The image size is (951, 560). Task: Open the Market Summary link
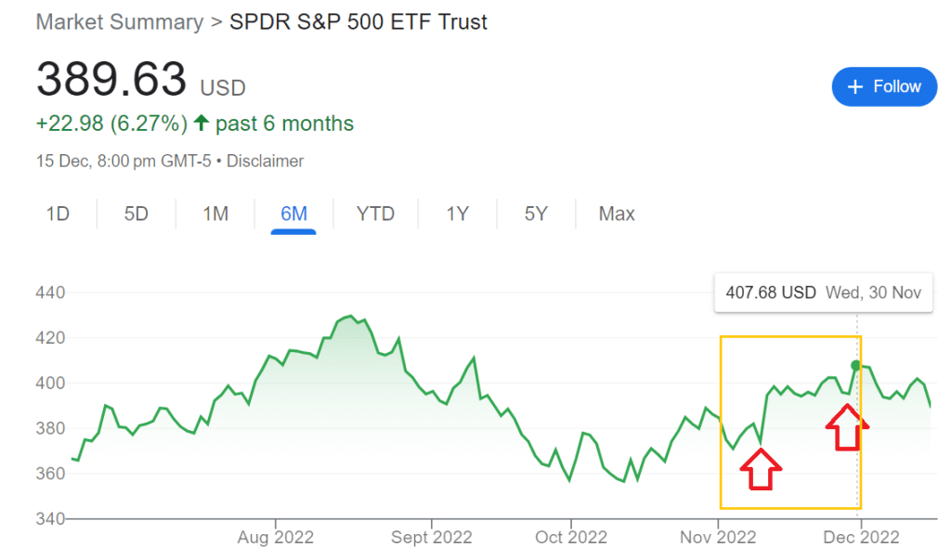pyautogui.click(x=119, y=22)
